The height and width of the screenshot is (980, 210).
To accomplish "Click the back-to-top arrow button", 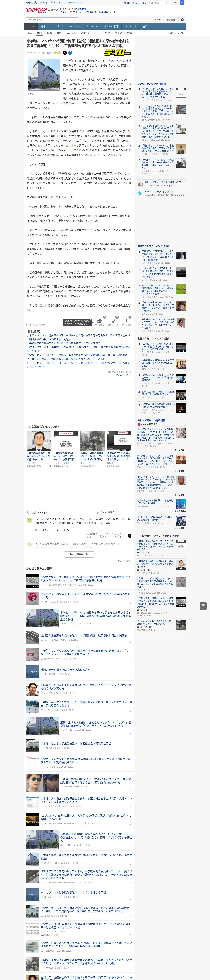I will [203, 606].
